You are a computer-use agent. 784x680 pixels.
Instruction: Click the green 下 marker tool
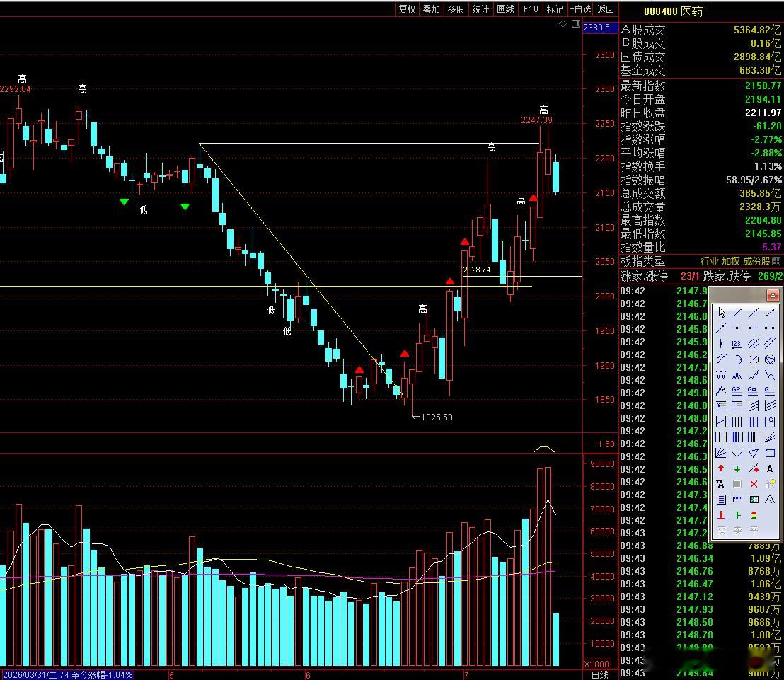point(737,514)
